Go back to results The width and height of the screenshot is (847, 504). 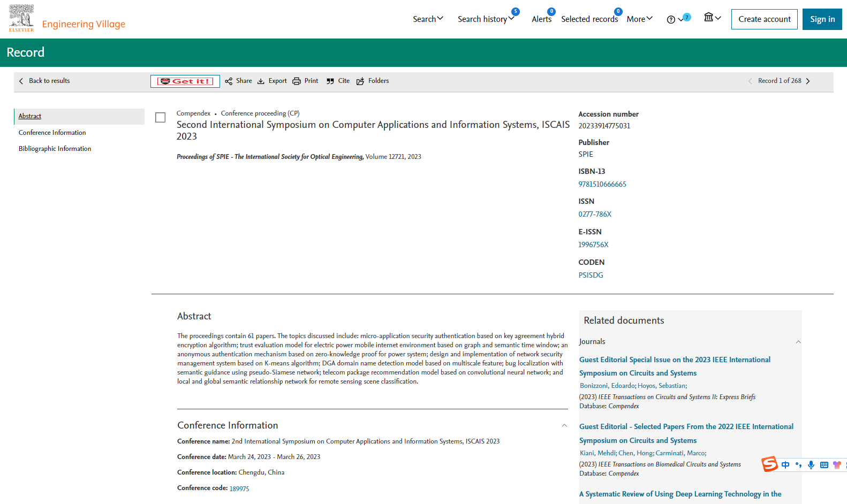tap(44, 81)
